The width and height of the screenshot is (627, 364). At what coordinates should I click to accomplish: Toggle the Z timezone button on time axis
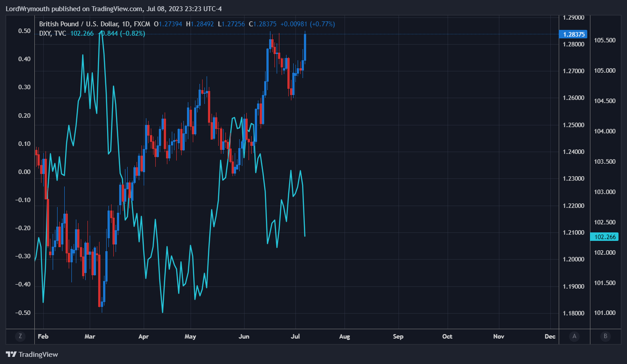[20, 336]
